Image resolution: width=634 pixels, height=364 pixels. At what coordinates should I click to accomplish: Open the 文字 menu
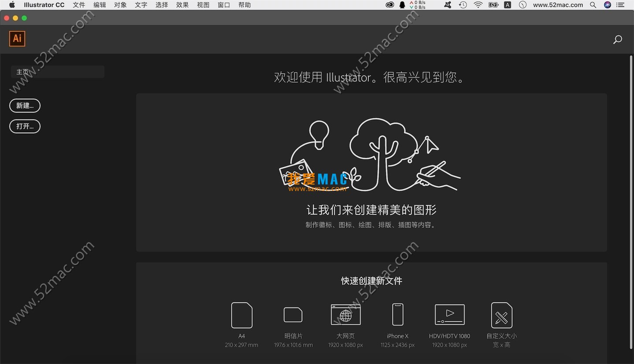(x=141, y=5)
